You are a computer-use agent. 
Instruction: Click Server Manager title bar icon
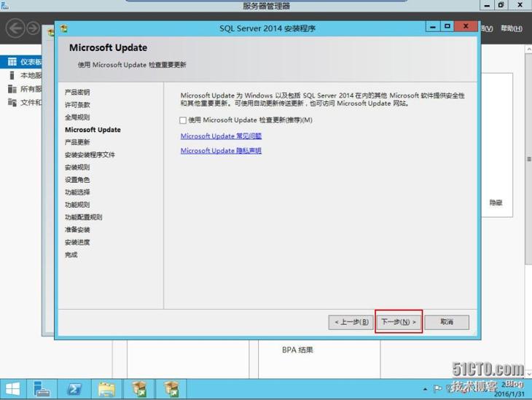point(5,5)
